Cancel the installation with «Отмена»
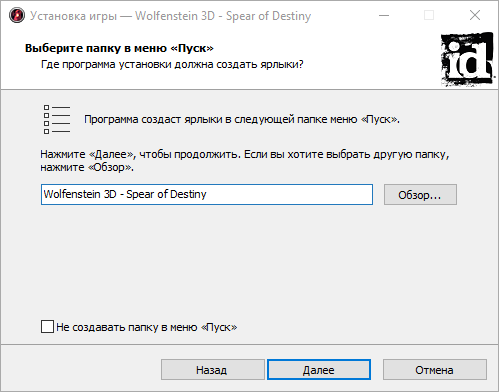Image resolution: width=499 pixels, height=392 pixels. point(435,370)
